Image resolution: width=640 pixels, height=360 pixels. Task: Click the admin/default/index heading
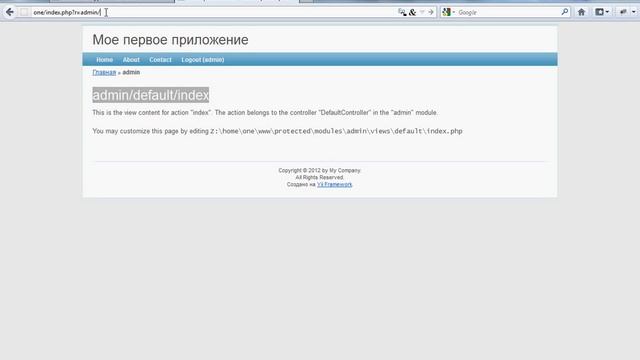tap(151, 95)
